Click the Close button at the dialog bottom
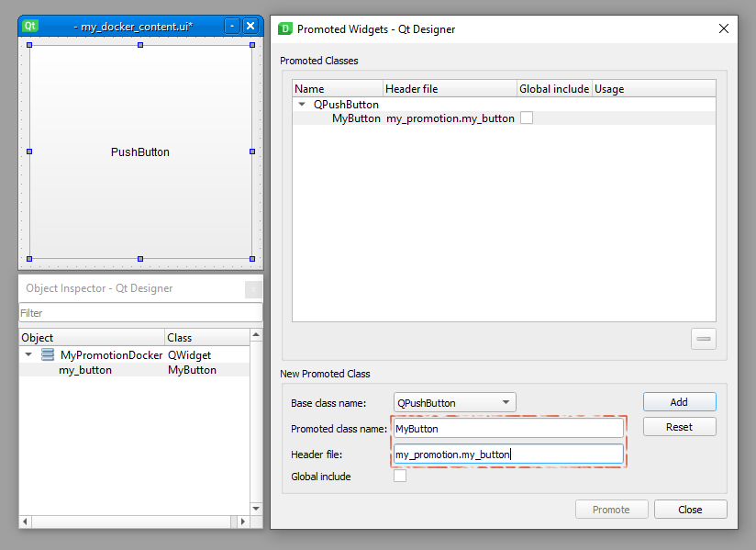756x550 pixels. [x=690, y=510]
